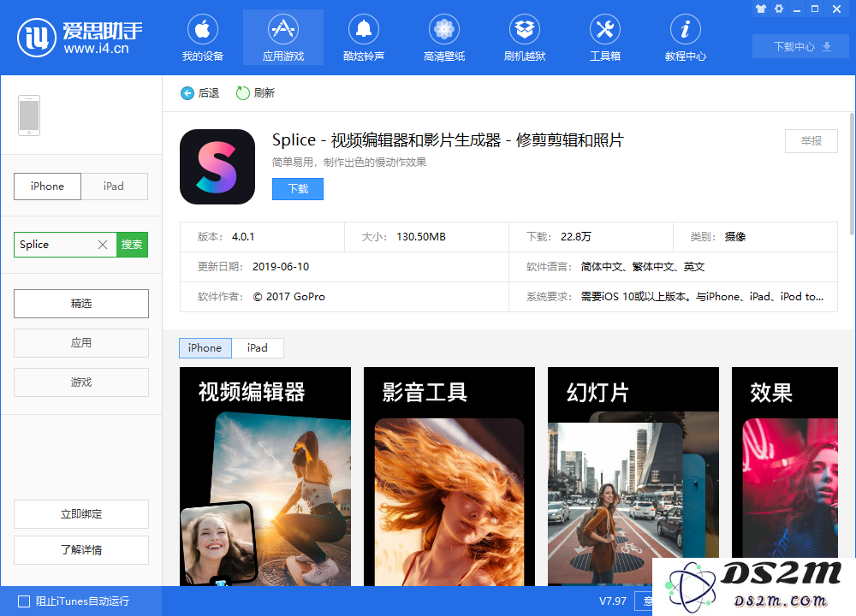Click the system requirements iOS 10 text
The height and width of the screenshot is (616, 856).
coord(702,297)
